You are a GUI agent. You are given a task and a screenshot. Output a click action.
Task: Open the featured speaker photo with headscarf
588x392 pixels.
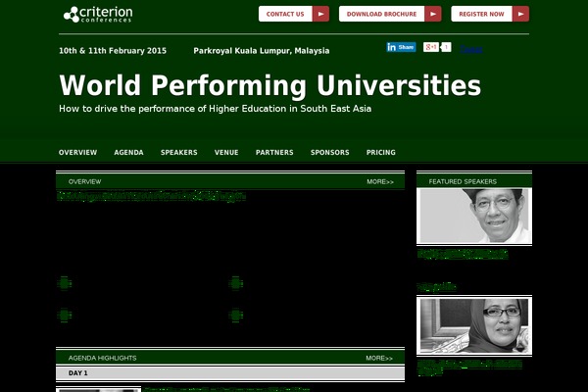[x=474, y=325]
